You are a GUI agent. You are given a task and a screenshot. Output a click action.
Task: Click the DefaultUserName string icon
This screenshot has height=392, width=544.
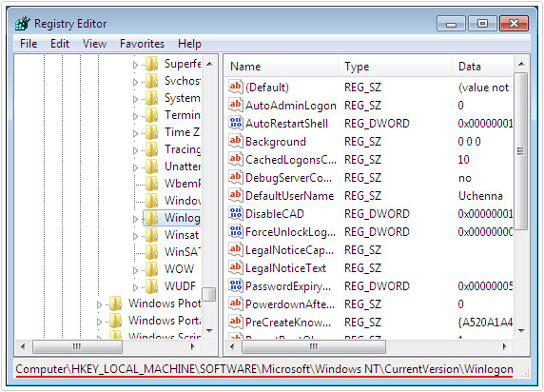(x=235, y=195)
